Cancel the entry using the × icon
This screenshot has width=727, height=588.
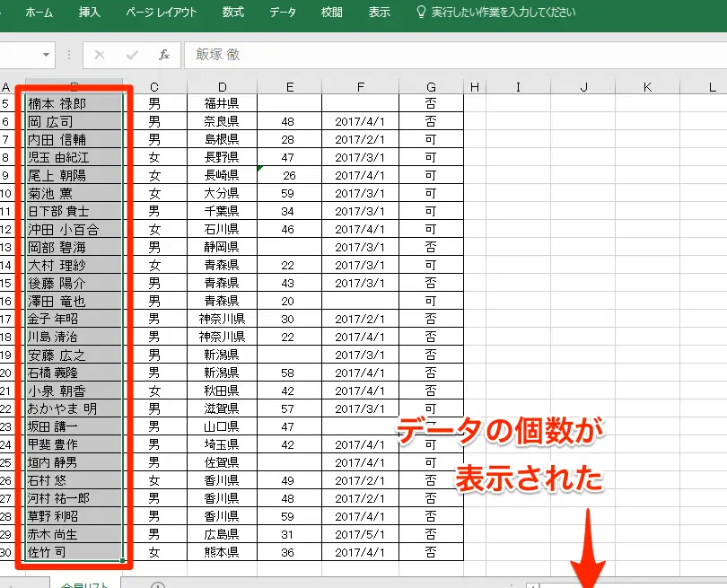click(x=99, y=55)
